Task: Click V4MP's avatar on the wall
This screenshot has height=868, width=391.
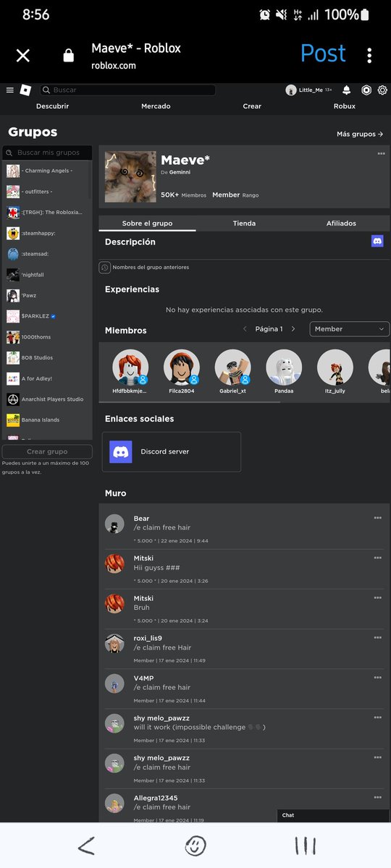Action: [114, 684]
